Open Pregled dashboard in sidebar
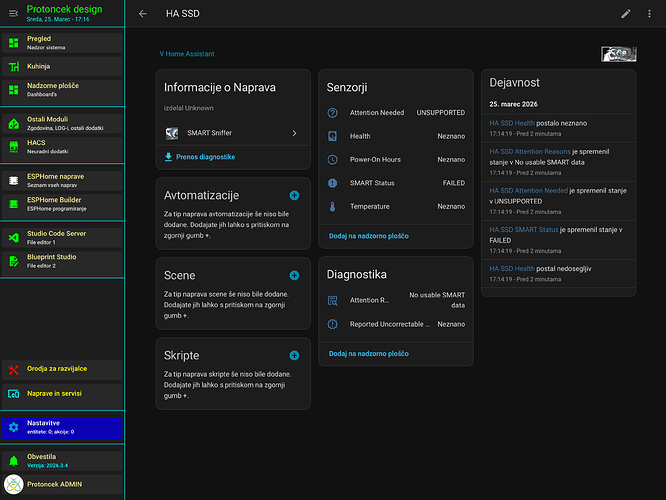The height and width of the screenshot is (500, 666). (x=62, y=43)
